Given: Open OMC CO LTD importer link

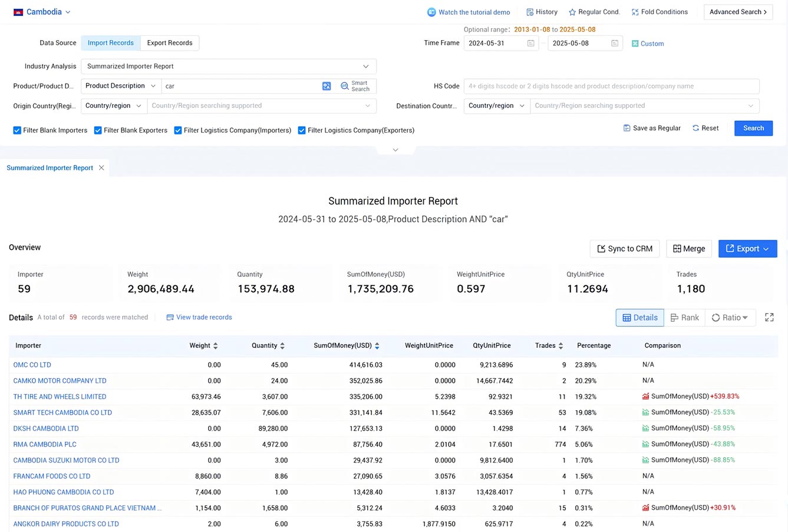Looking at the screenshot, I should (x=32, y=365).
